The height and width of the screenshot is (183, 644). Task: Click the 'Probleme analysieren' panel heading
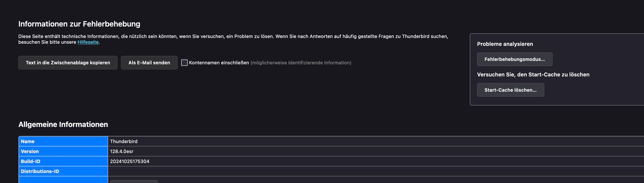coord(505,44)
